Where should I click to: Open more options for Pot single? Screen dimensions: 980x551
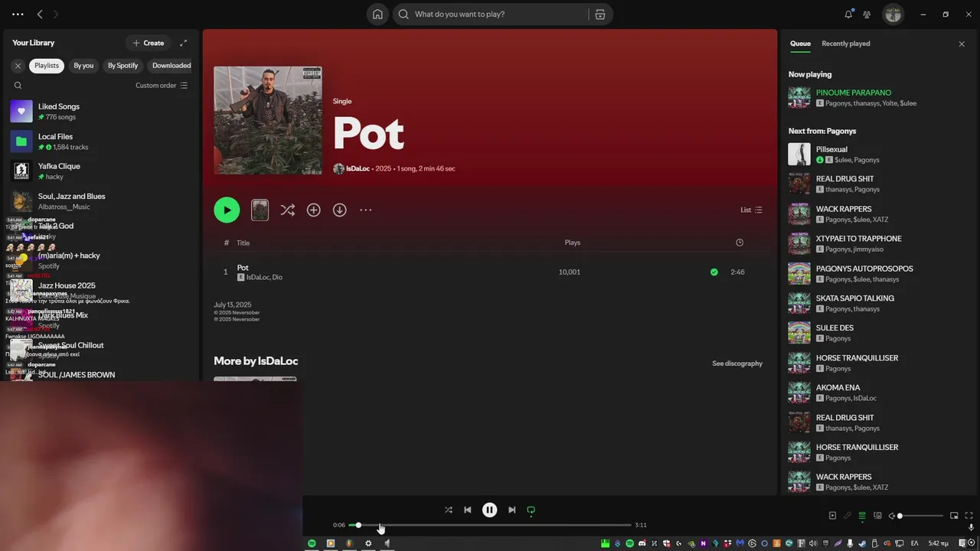(366, 210)
